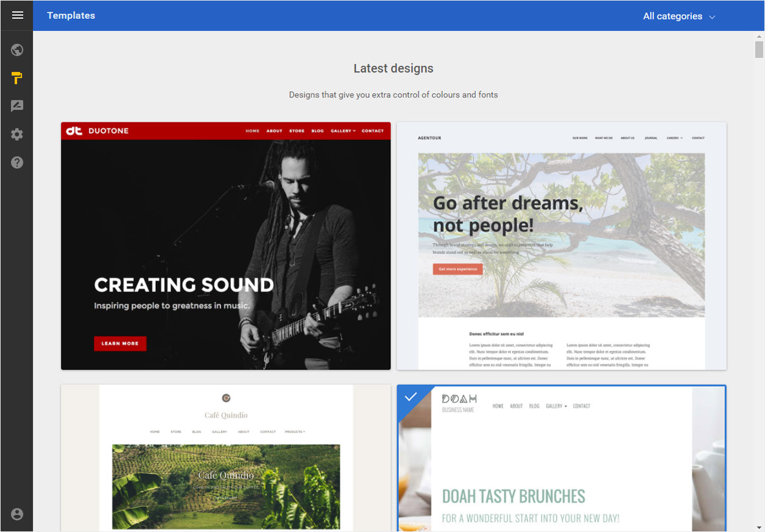Open the settings gear icon
Image resolution: width=765 pixels, height=532 pixels.
17,135
